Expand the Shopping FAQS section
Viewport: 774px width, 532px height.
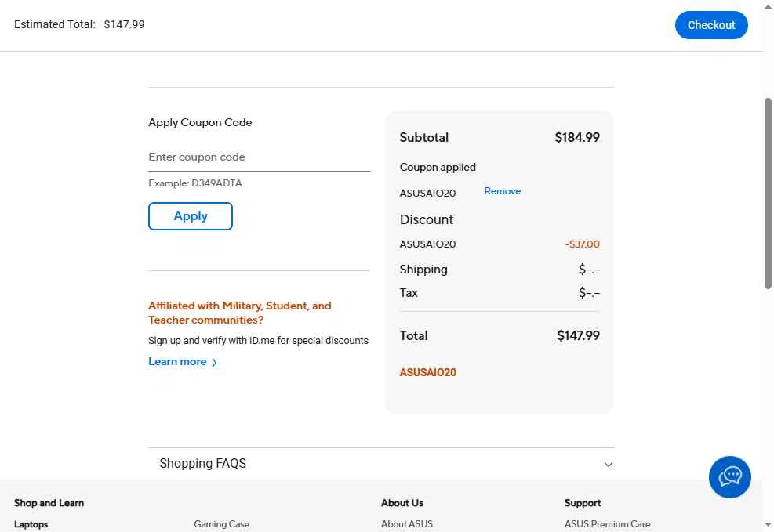pos(382,464)
